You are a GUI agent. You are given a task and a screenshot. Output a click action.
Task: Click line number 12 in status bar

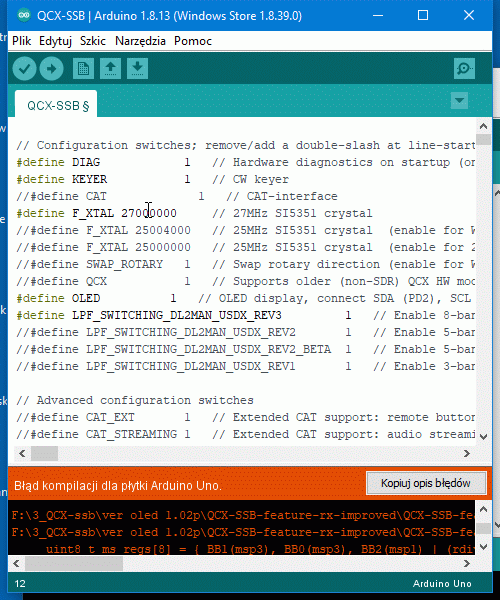click(x=20, y=584)
